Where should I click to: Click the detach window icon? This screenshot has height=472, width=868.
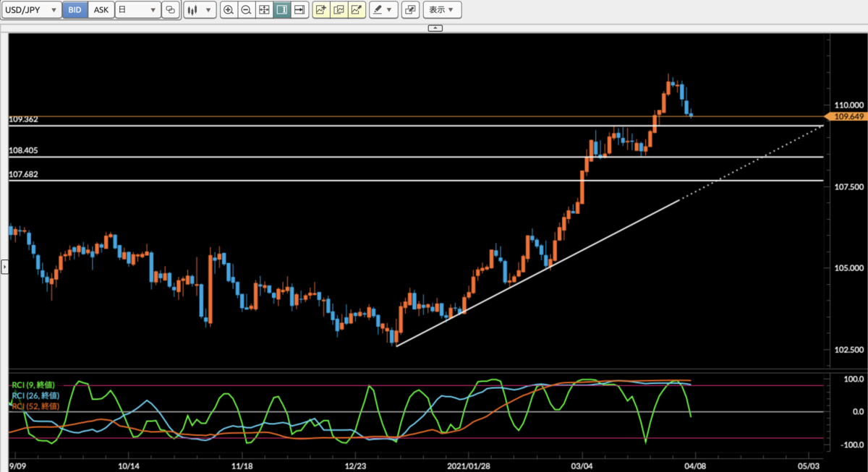click(x=410, y=10)
